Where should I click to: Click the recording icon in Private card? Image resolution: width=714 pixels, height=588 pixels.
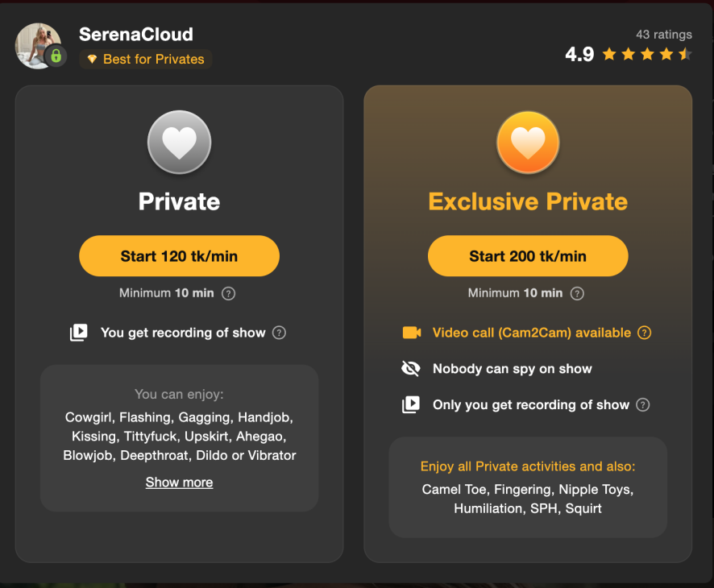coord(79,332)
